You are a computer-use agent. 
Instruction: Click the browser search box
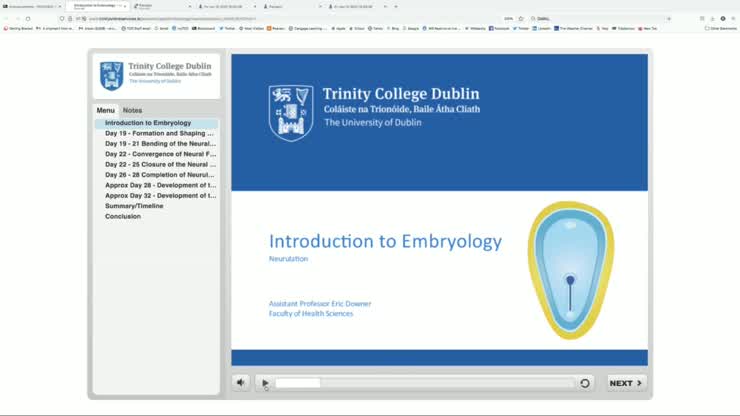tap(600, 18)
